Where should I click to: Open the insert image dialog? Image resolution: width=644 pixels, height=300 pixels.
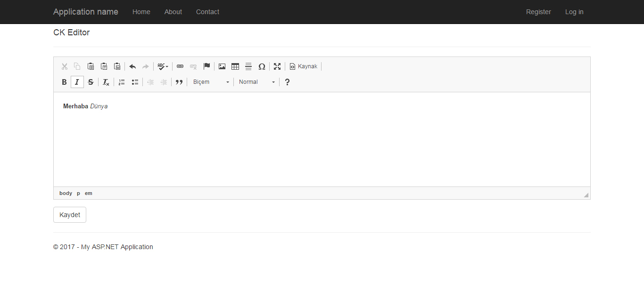click(222, 66)
